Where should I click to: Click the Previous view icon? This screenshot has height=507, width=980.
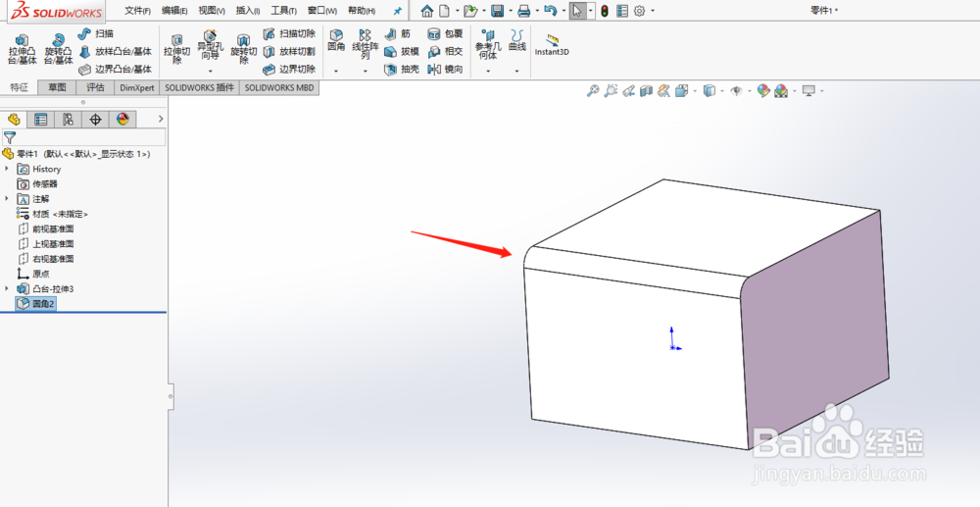click(x=629, y=91)
